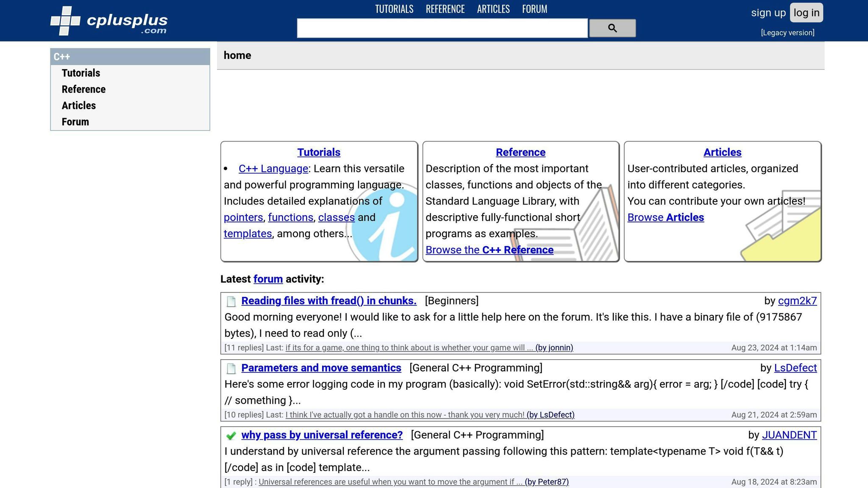Image resolution: width=868 pixels, height=488 pixels.
Task: Click the page icon beside Reading files with fread()
Action: click(x=231, y=301)
